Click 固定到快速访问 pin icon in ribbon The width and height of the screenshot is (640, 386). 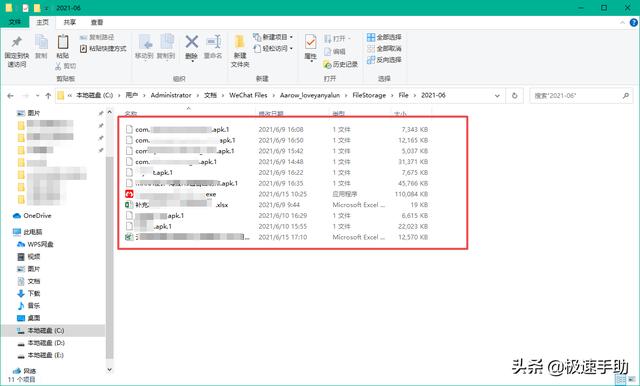point(17,42)
